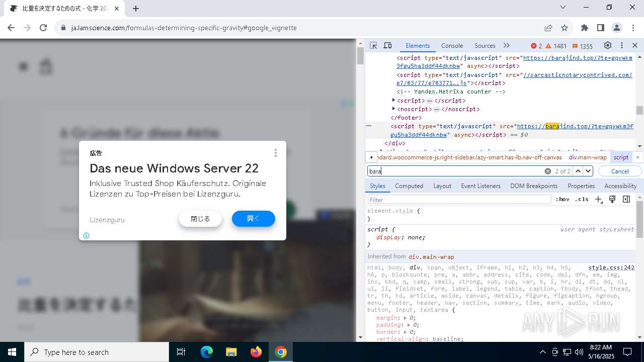Toggle the .cls element classes panel
This screenshot has height=362, width=644.
[582, 200]
